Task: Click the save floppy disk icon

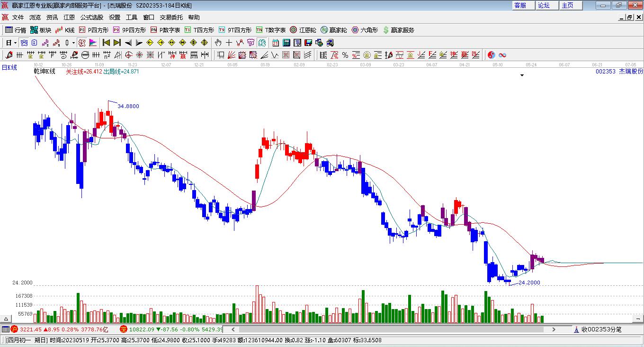Action: (x=308, y=43)
